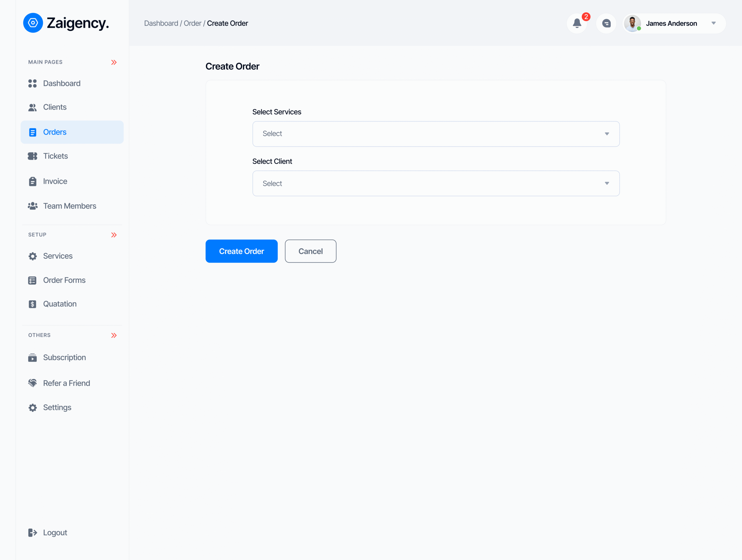Collapse the Setup section double chevron

pos(114,235)
